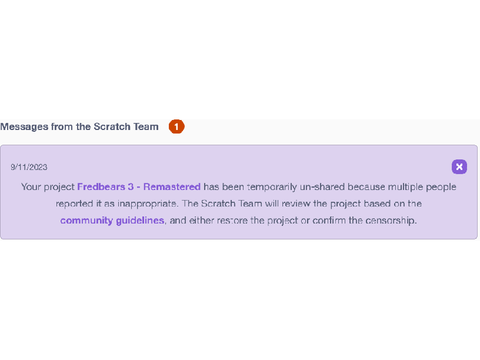Click the words Your project at message start
The height and width of the screenshot is (360, 480).
[48, 187]
